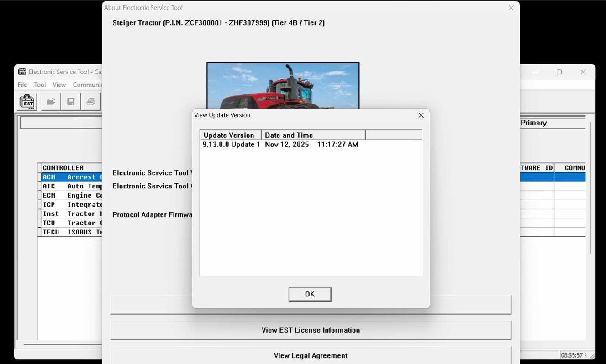
Task: Click the EST icon in the title bar
Action: 21,72
